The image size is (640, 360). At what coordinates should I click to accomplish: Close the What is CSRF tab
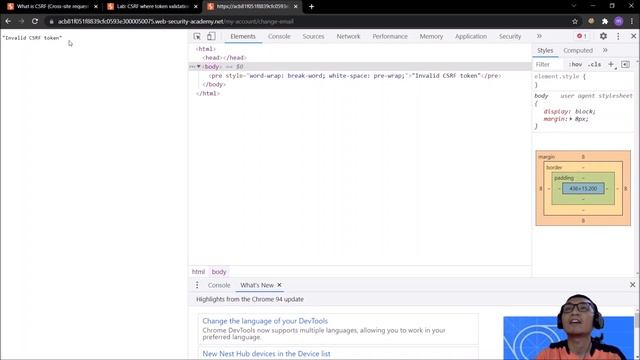pos(96,7)
